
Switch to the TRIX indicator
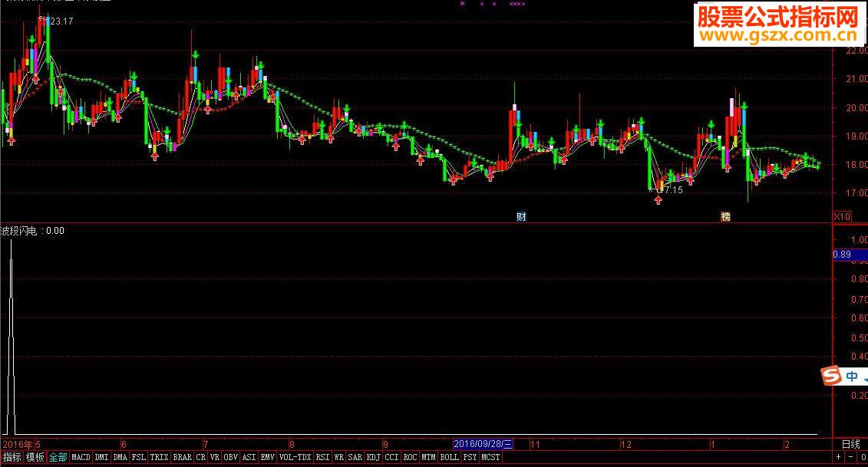click(x=160, y=458)
